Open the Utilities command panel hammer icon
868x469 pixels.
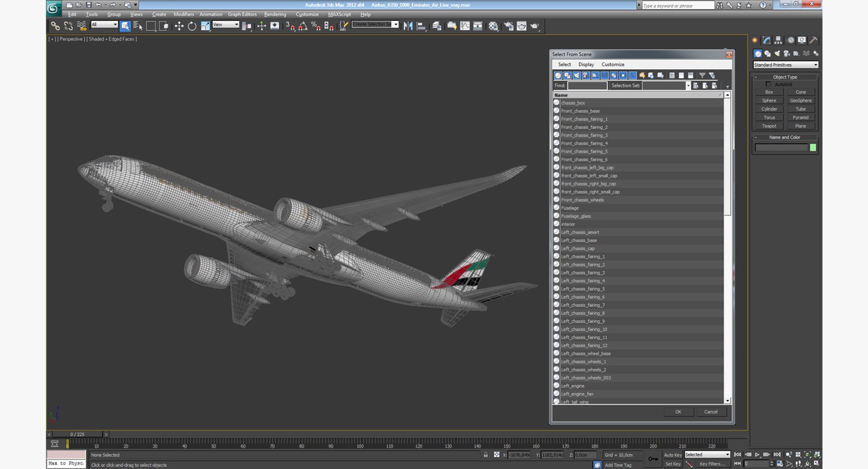click(x=813, y=40)
